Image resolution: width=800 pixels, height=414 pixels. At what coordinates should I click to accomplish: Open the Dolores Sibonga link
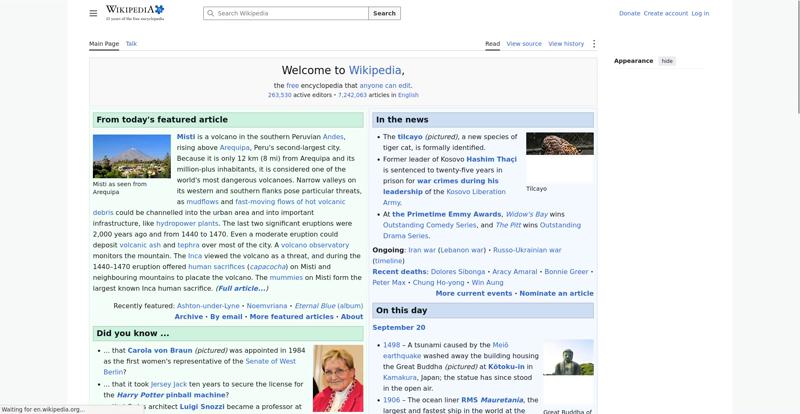click(x=458, y=272)
